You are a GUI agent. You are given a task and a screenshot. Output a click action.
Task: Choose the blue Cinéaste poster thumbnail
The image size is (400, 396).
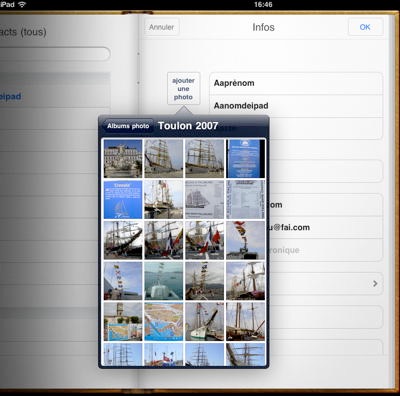123,200
